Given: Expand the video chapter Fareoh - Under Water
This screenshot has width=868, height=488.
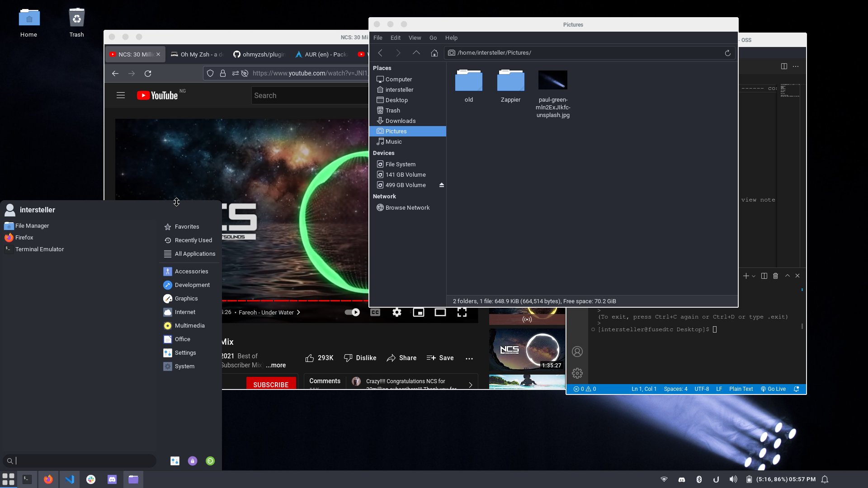Looking at the screenshot, I should (x=269, y=312).
